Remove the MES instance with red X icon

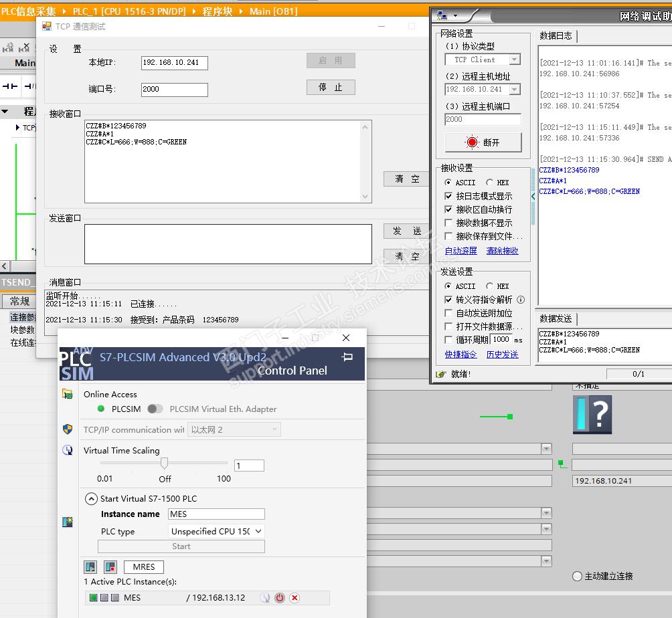pos(295,598)
